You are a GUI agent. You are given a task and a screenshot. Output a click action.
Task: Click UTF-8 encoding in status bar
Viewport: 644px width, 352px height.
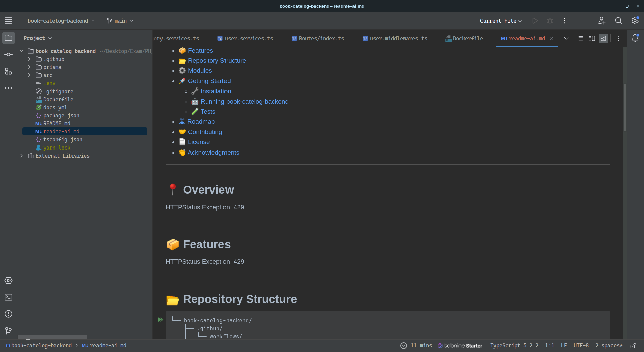(581, 346)
